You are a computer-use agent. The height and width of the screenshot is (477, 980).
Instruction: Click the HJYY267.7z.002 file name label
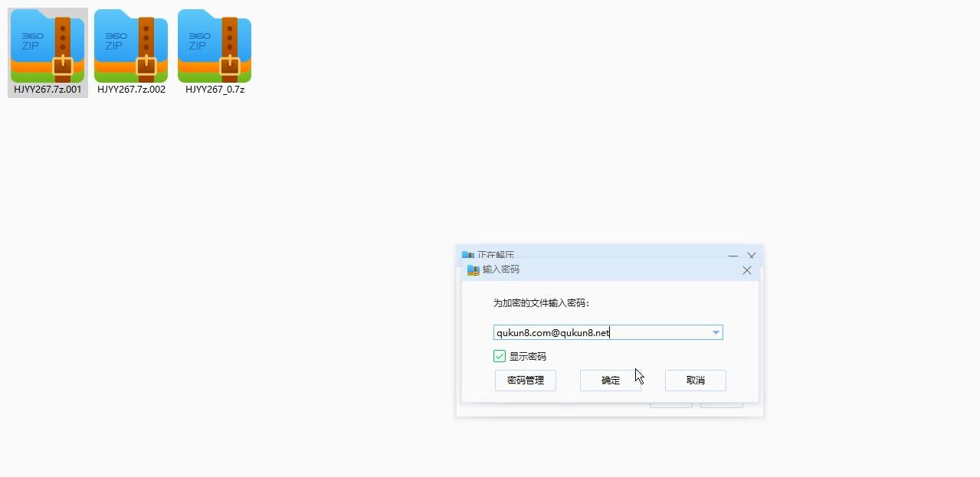[x=131, y=90]
